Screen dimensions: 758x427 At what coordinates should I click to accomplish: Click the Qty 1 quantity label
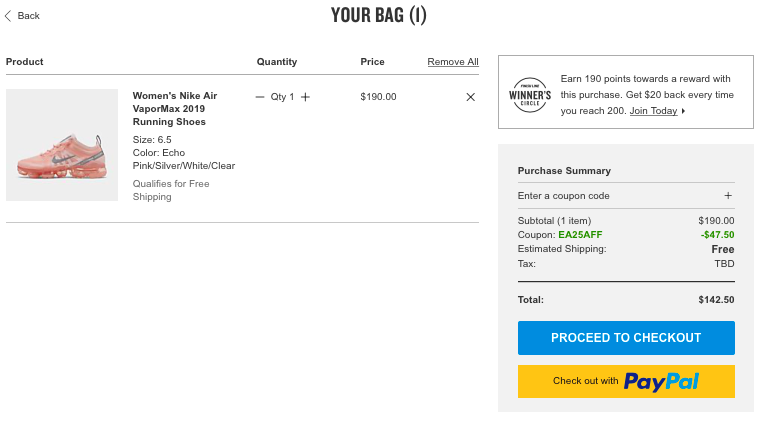pyautogui.click(x=282, y=97)
